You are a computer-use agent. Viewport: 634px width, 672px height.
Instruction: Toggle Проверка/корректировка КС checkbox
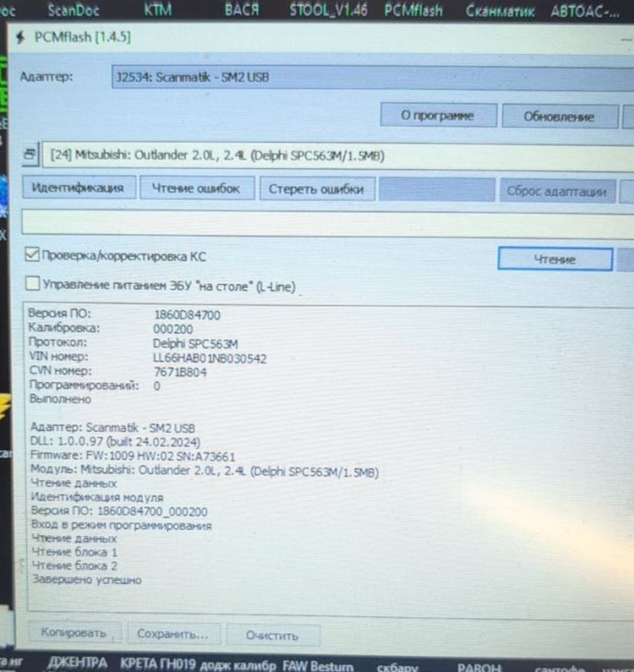[x=32, y=254]
